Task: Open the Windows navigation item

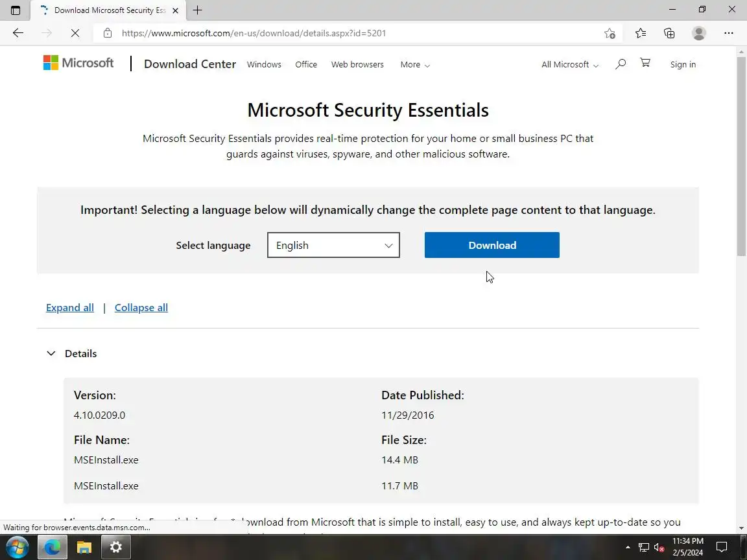Action: point(264,65)
